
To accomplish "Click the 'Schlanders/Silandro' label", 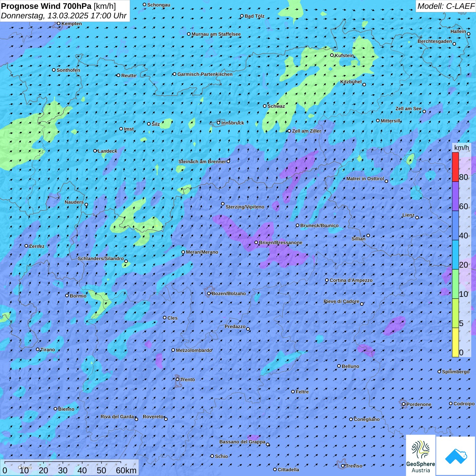I will coord(101,258).
